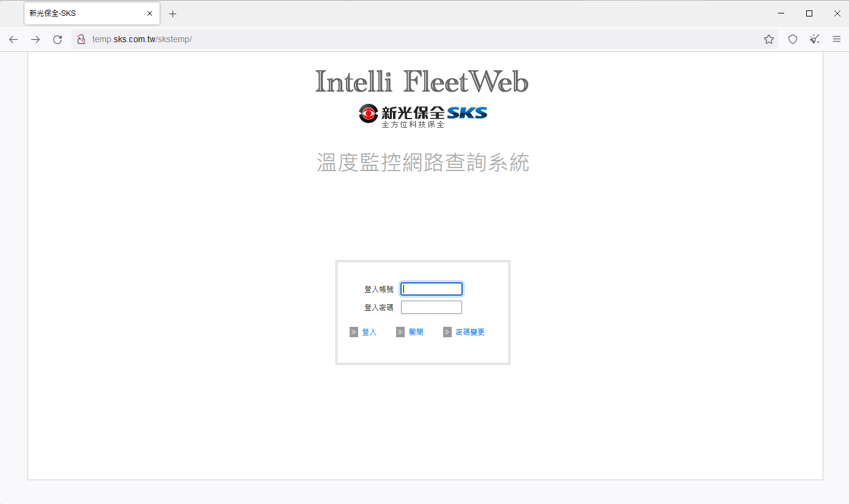Close the 新光保全-SKS tab
The height and width of the screenshot is (504, 849).
pyautogui.click(x=150, y=13)
